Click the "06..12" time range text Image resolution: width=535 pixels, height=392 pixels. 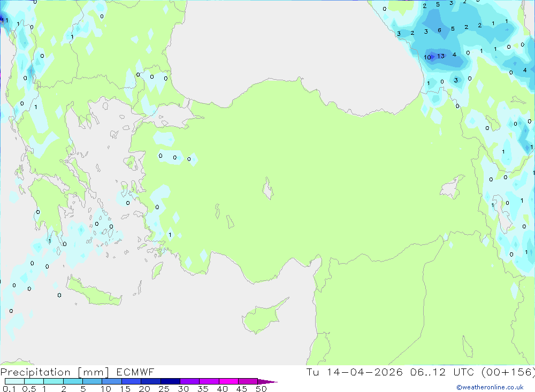(x=428, y=372)
